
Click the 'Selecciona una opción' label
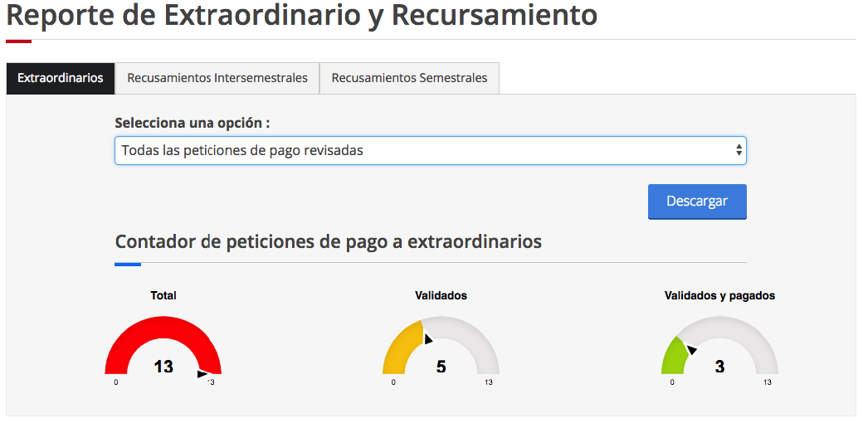pyautogui.click(x=193, y=123)
